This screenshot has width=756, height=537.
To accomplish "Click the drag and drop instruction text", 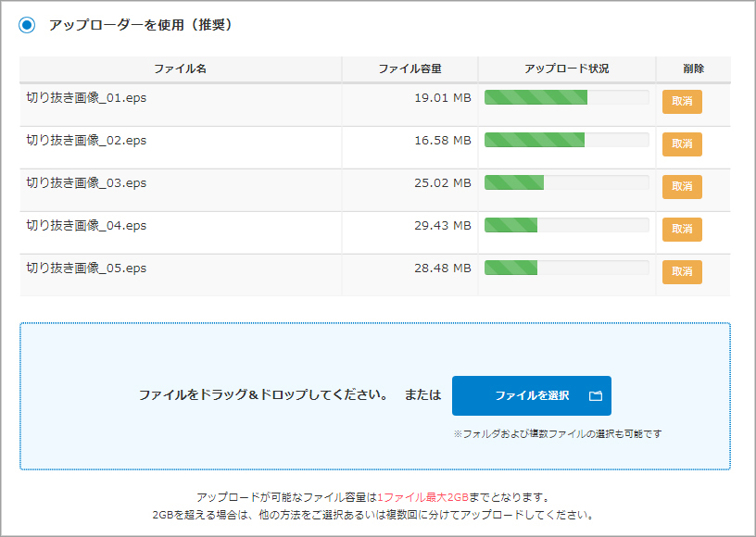I will coord(263,395).
